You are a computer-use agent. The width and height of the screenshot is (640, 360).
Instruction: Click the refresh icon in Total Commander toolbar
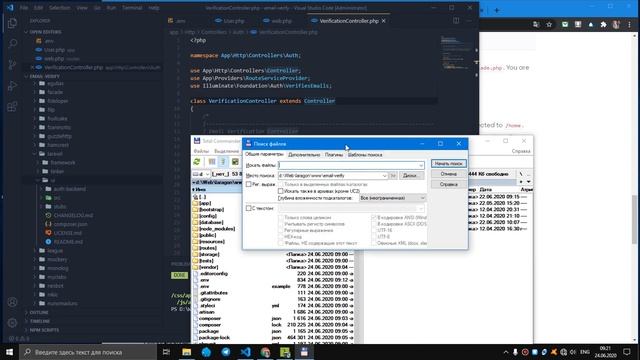(x=197, y=162)
